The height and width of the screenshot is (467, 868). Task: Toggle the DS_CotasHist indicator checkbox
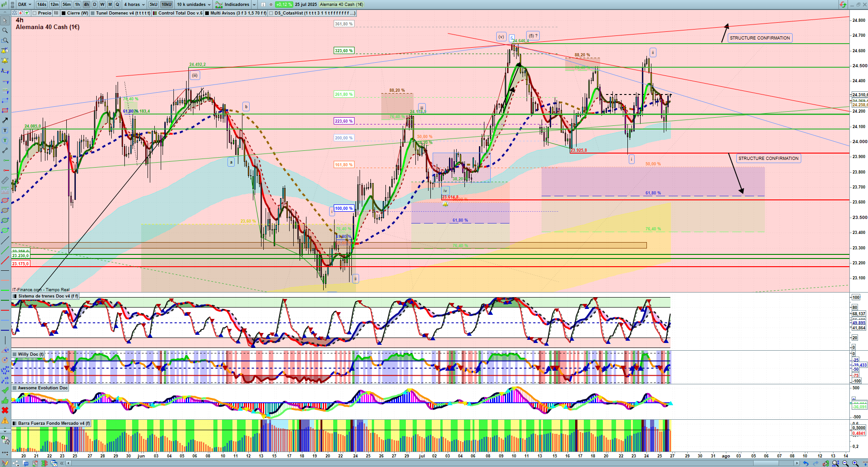[x=271, y=13]
